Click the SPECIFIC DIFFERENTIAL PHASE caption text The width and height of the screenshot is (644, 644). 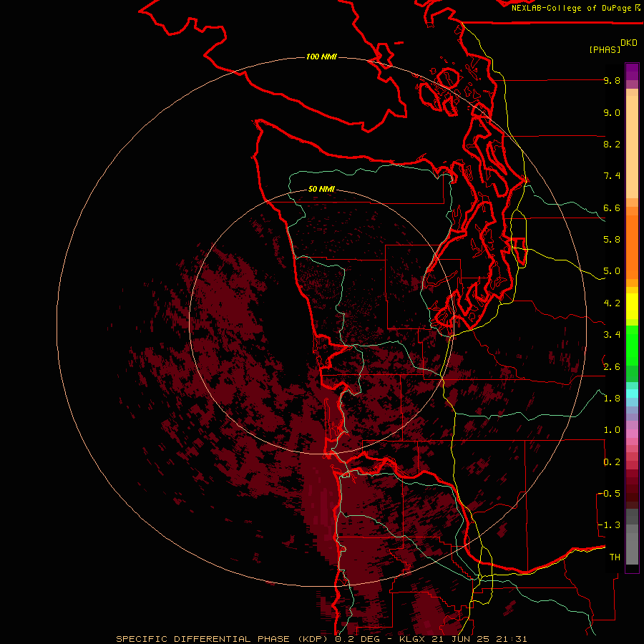204,639
